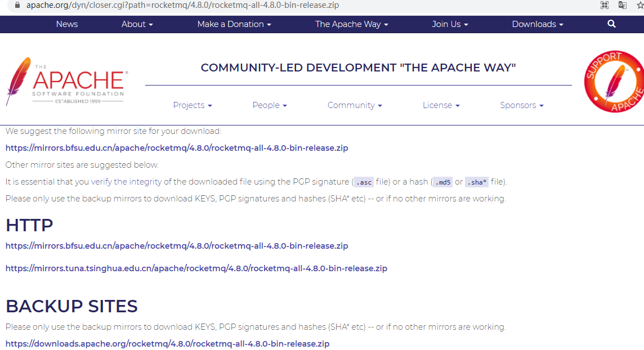Click the QR code grid icon
This screenshot has height=350, width=644.
click(605, 5)
